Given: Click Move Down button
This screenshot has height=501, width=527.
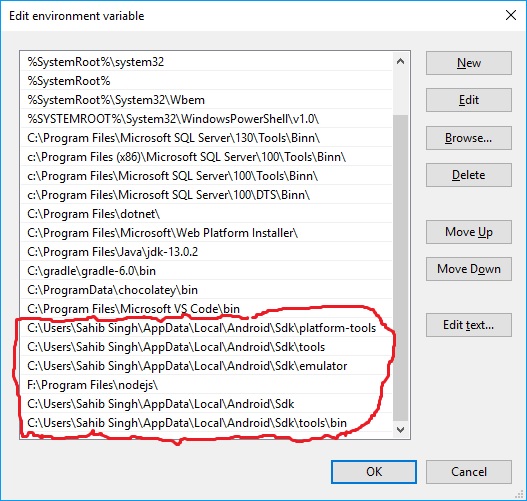Looking at the screenshot, I should click(x=469, y=269).
